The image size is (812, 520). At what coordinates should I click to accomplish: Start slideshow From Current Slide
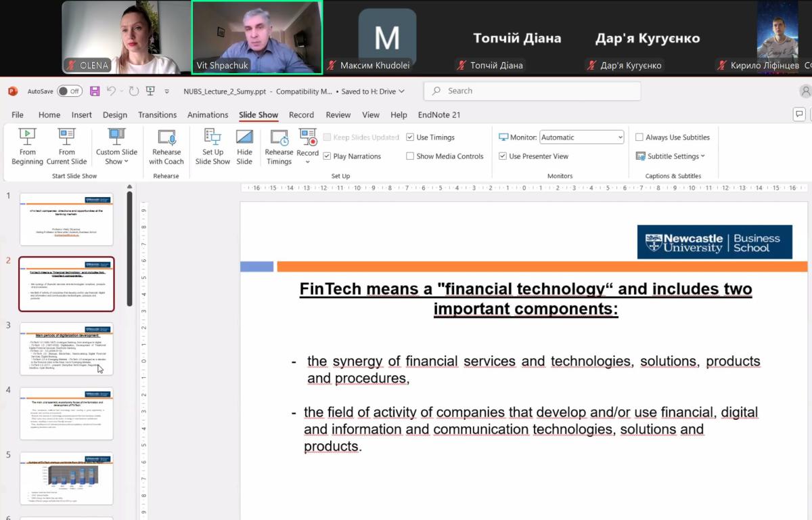coord(66,146)
